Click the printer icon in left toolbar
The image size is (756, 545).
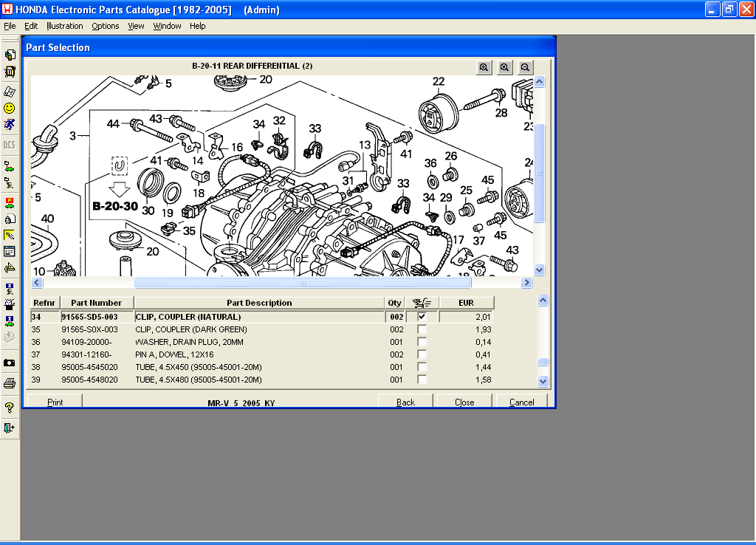(x=9, y=384)
